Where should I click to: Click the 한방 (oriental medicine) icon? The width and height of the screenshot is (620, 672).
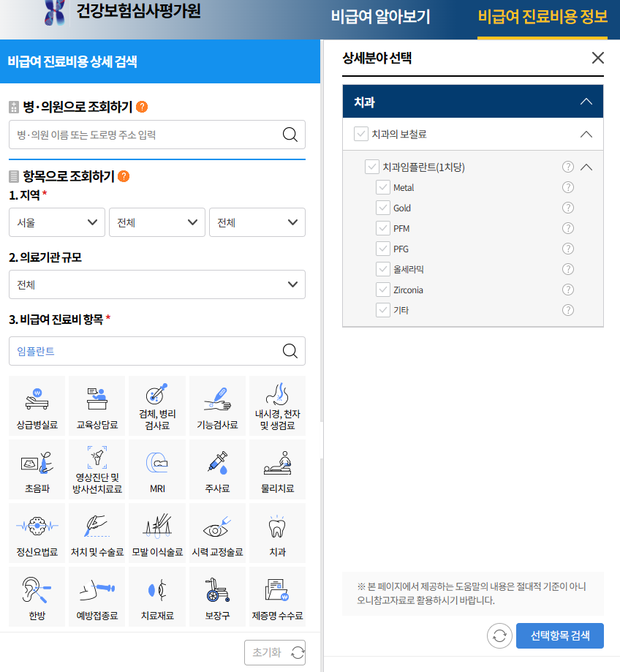37,596
